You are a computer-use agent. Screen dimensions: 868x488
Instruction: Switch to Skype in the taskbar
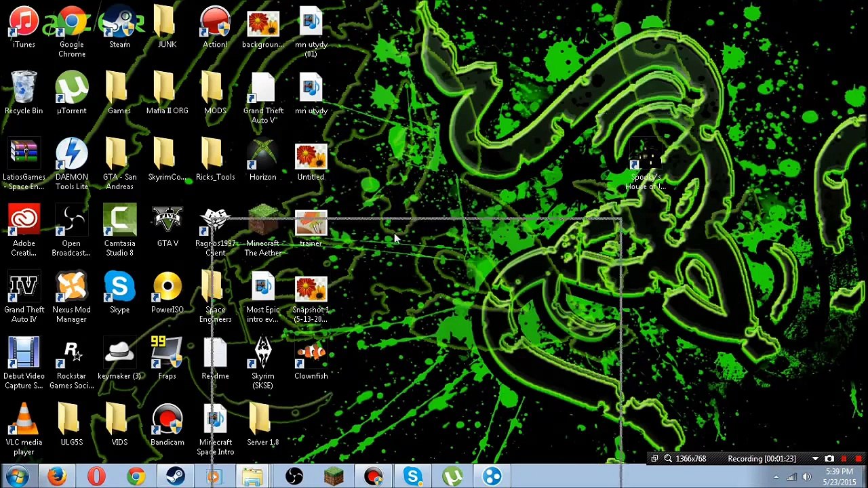(x=412, y=476)
